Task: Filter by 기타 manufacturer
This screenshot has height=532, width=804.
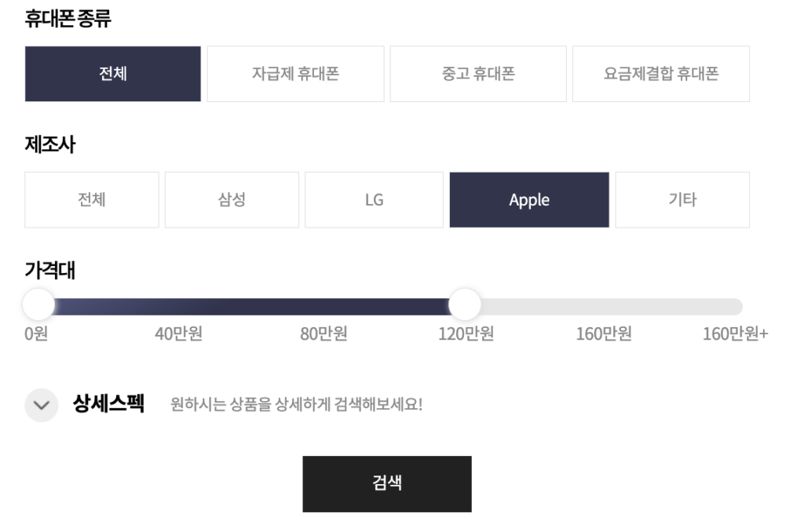Action: tap(682, 200)
